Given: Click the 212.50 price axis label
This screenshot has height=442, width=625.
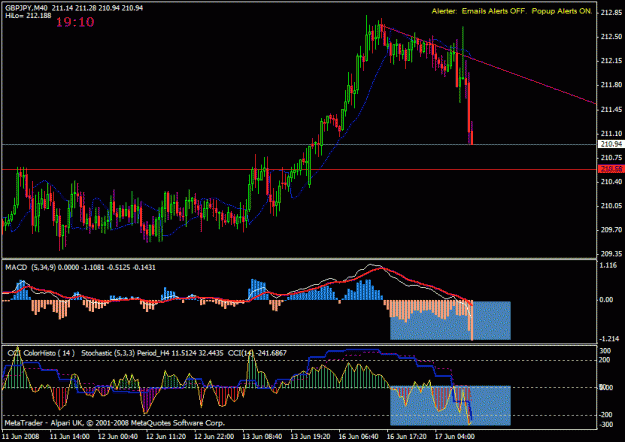Looking at the screenshot, I should 611,37.
